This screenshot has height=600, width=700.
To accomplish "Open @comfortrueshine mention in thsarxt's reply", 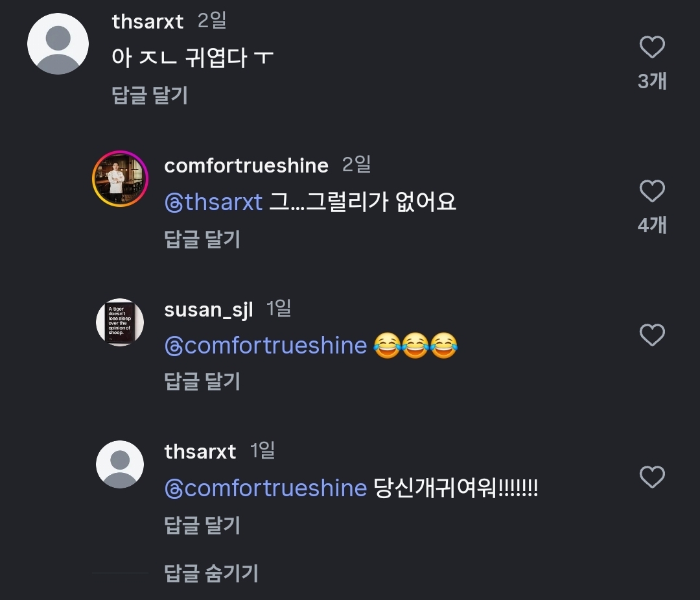I will (266, 488).
